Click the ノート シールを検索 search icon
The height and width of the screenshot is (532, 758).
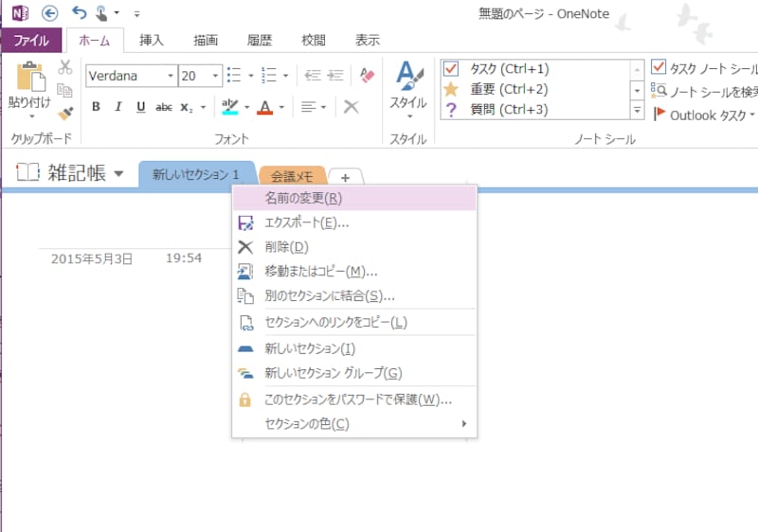point(659,90)
